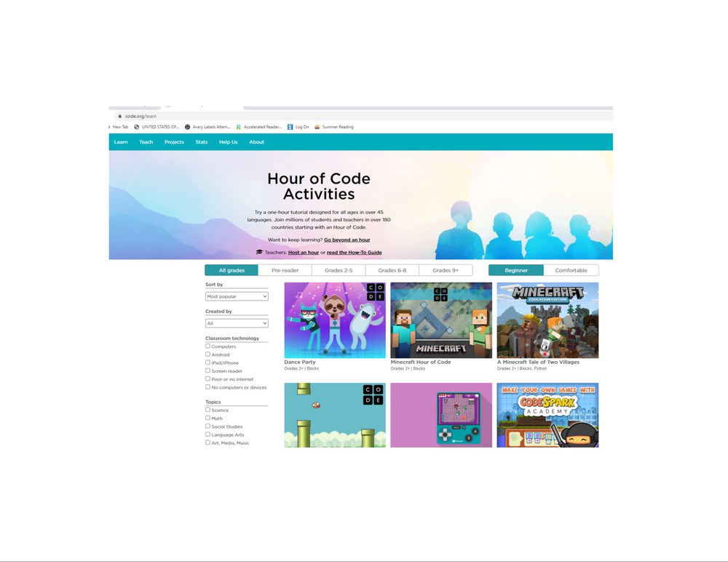Open the UNITED STATES OF bookmark icon
This screenshot has width=728, height=562.
[137, 127]
